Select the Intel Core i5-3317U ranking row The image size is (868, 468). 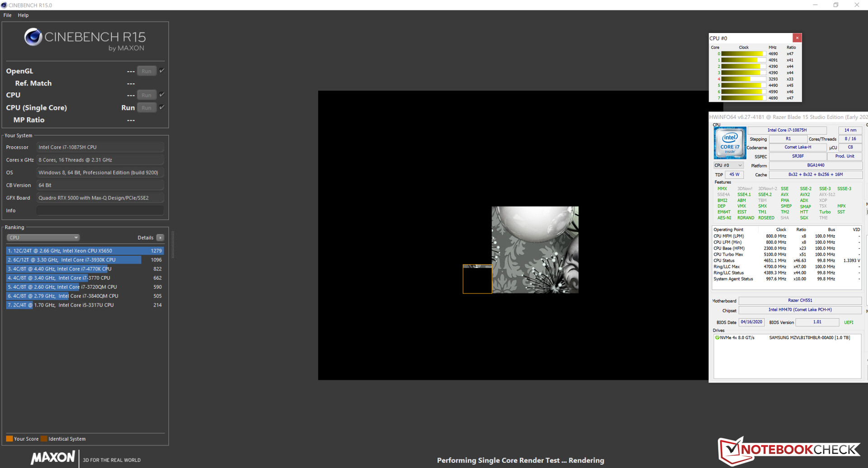[85, 305]
